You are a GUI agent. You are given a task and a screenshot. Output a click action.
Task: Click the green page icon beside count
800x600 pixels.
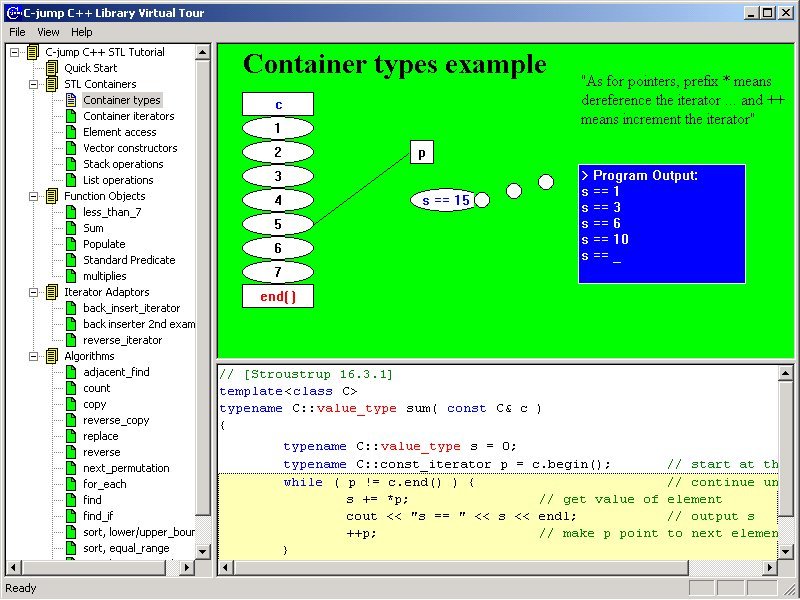tap(71, 388)
